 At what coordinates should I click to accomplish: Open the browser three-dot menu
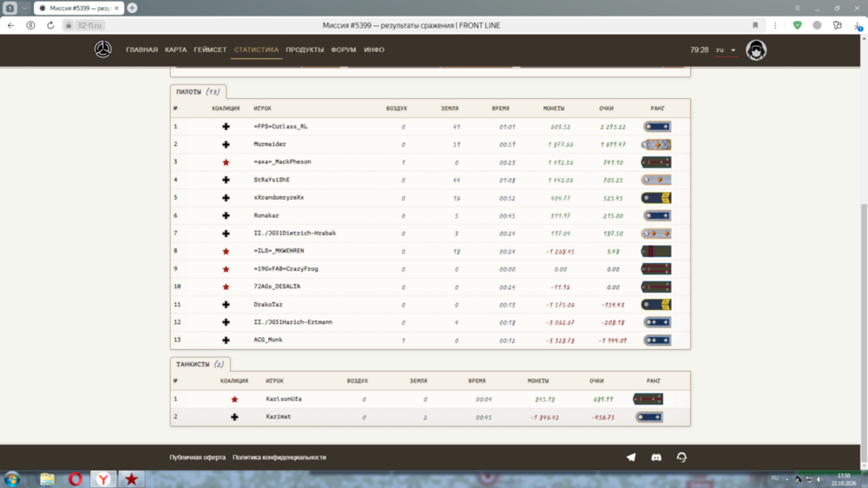coord(775,25)
